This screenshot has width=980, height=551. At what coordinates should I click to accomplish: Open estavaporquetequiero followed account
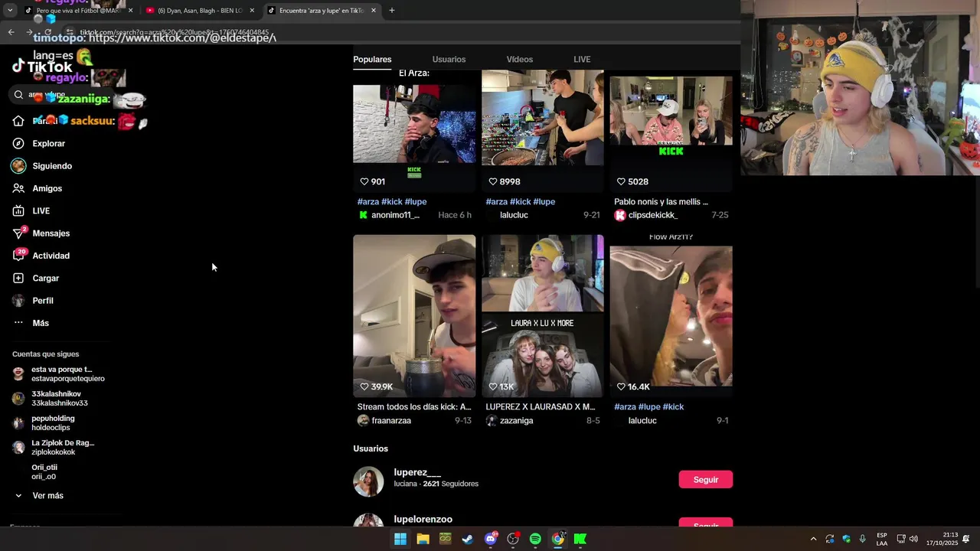58,374
